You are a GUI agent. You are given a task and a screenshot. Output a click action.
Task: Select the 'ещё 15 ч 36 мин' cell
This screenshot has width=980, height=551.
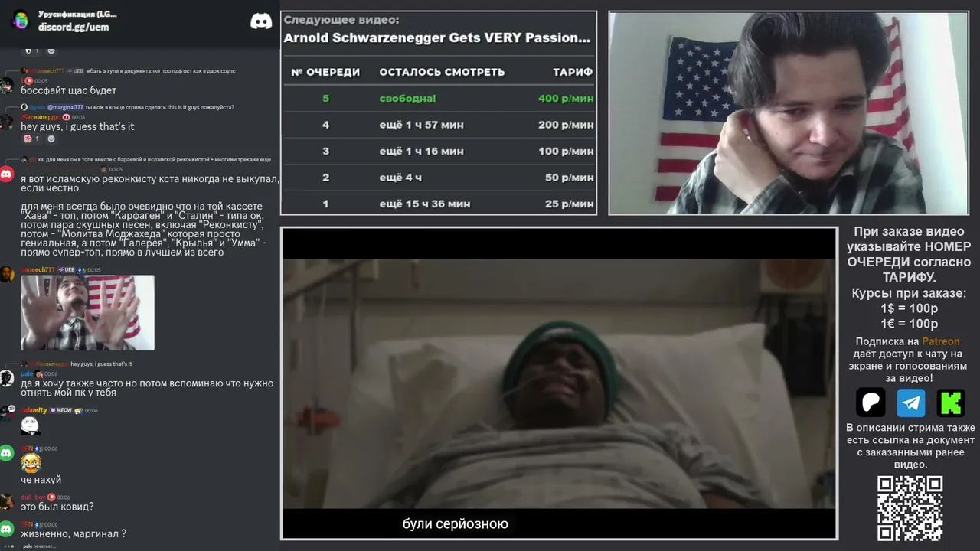pyautogui.click(x=425, y=204)
